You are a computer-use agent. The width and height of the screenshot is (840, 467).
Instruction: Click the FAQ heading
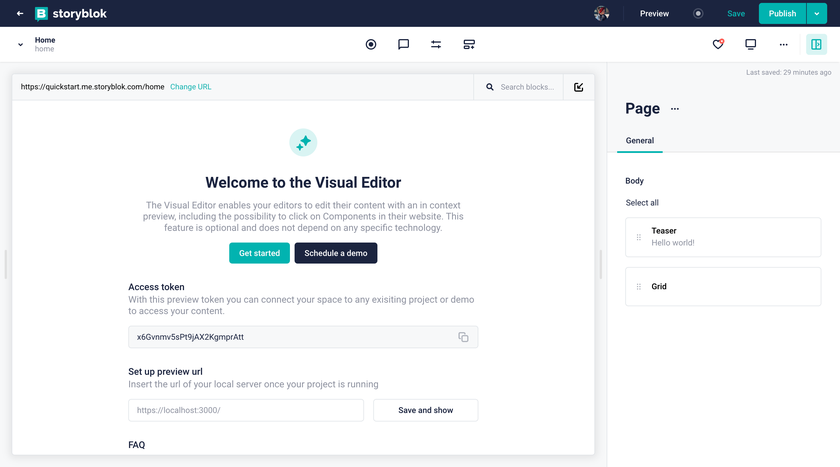[x=137, y=445]
